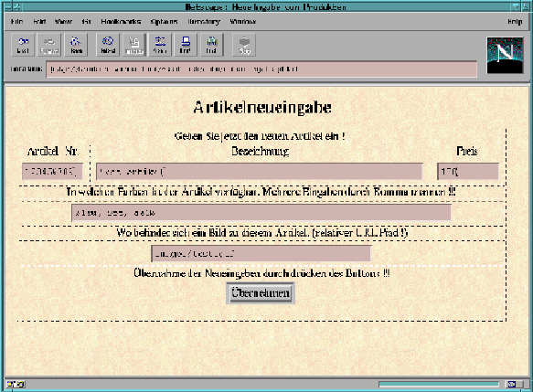Click the 'Artikel Nr.' label

52,151
